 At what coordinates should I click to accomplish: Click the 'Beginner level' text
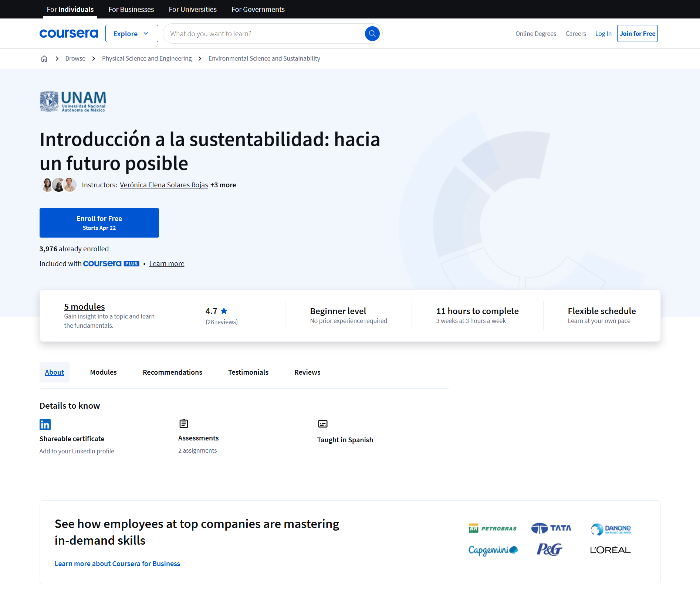pyautogui.click(x=338, y=311)
